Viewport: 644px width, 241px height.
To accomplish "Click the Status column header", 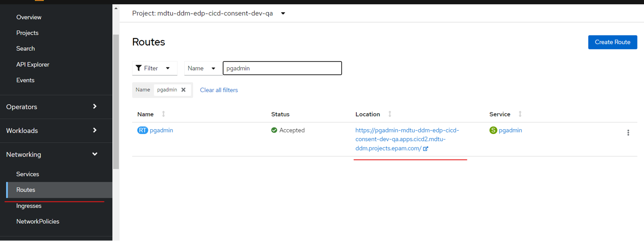I will pyautogui.click(x=280, y=114).
